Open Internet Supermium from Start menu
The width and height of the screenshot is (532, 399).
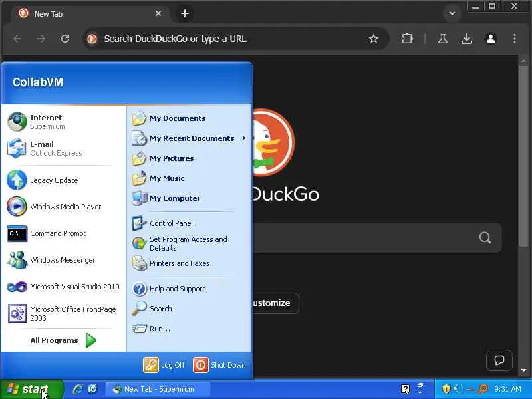pos(64,122)
